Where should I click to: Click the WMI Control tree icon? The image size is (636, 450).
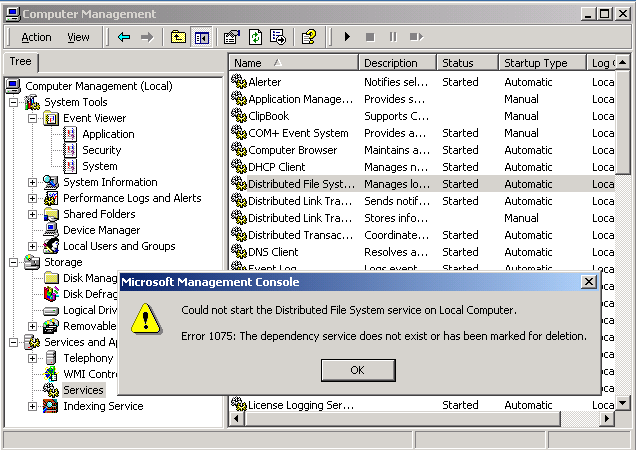(51, 374)
